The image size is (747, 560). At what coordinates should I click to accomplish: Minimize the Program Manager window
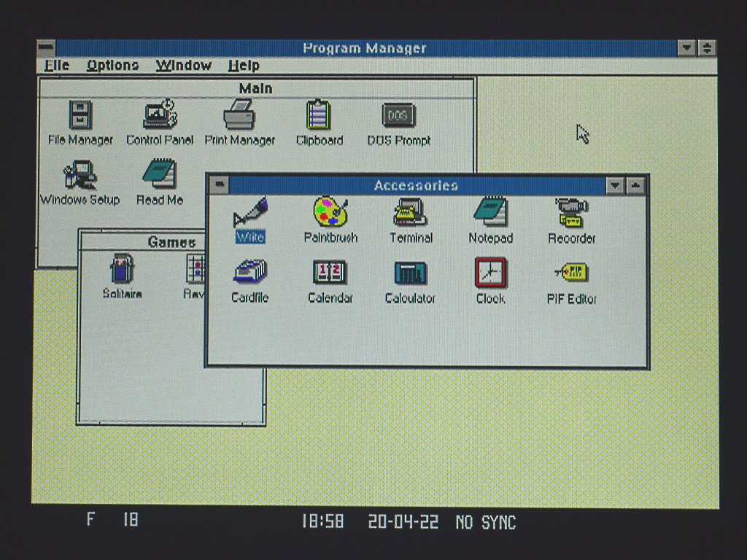point(686,48)
